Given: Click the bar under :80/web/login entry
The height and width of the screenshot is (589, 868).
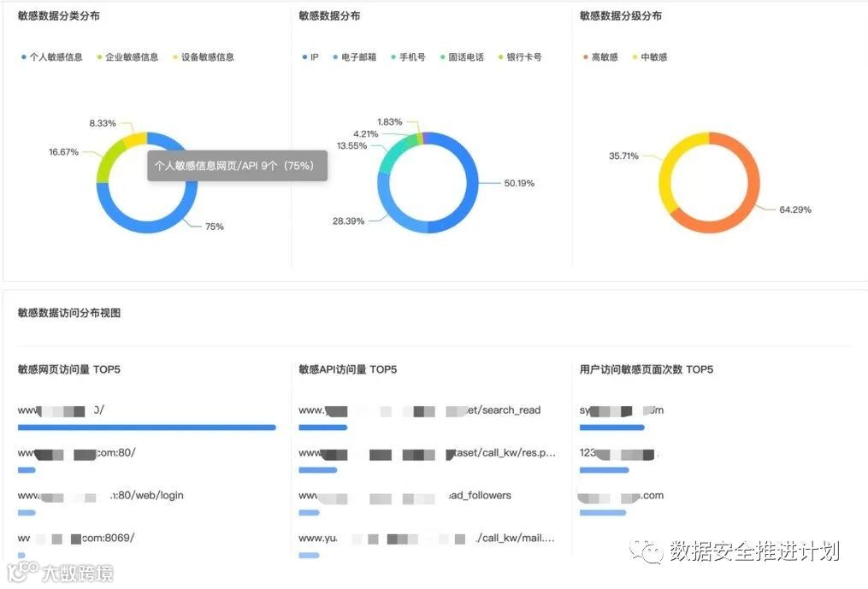Looking at the screenshot, I should click(x=27, y=513).
